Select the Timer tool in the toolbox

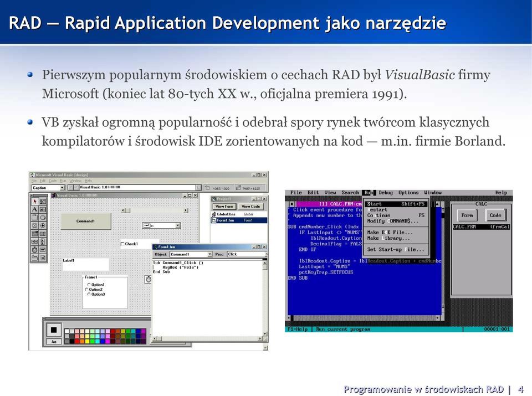[x=34, y=250]
